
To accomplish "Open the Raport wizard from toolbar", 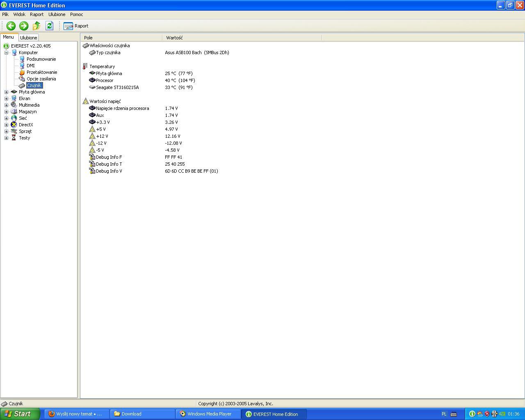I will (x=76, y=26).
